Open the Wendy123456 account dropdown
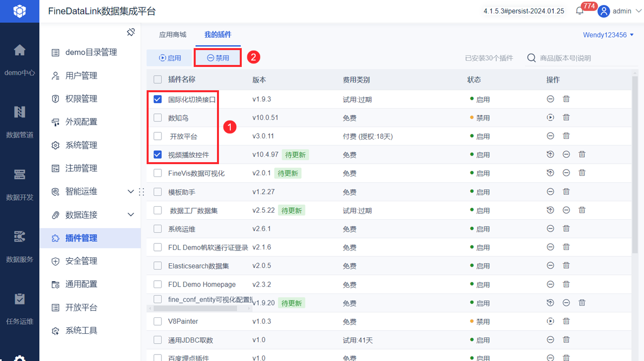This screenshot has height=361, width=644. 609,35
